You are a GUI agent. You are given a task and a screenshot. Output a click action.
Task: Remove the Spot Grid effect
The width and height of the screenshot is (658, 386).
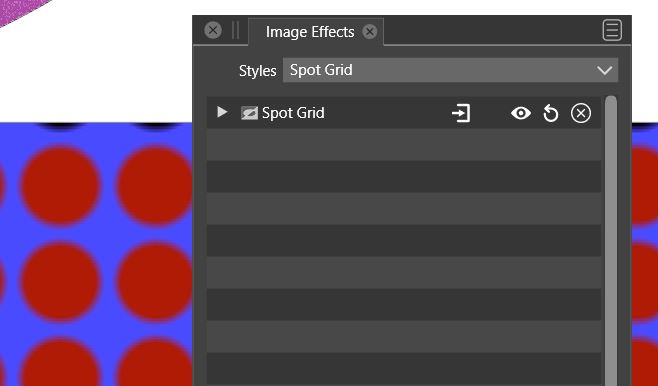click(581, 113)
